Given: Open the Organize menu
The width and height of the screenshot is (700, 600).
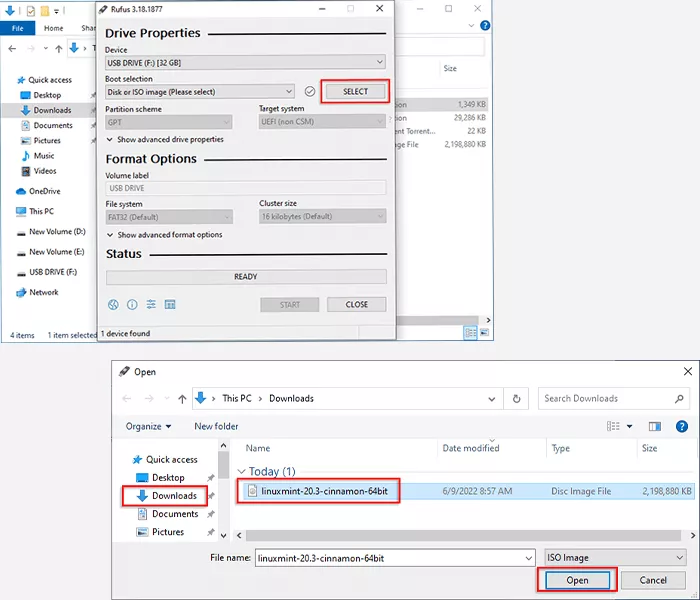Looking at the screenshot, I should click(x=148, y=426).
